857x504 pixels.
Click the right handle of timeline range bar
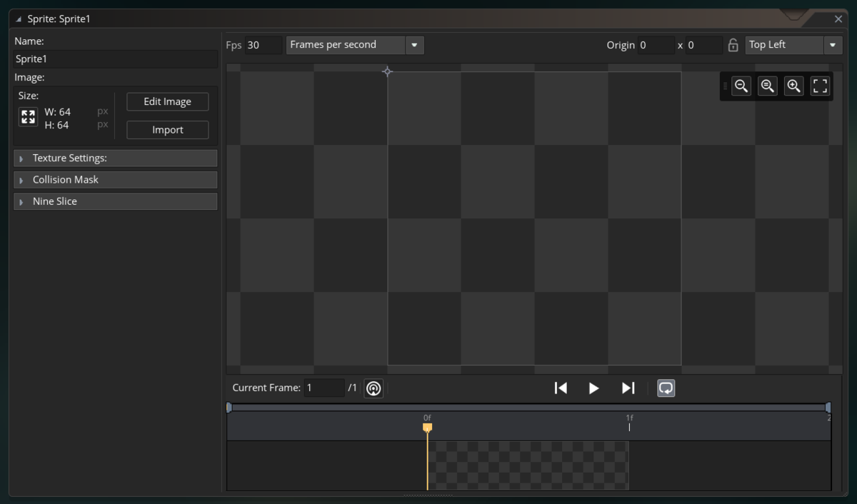(x=828, y=408)
